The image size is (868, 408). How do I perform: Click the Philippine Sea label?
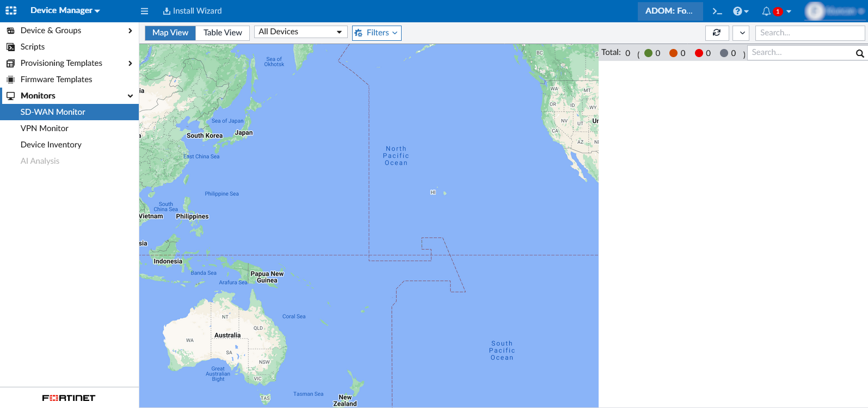[221, 194]
